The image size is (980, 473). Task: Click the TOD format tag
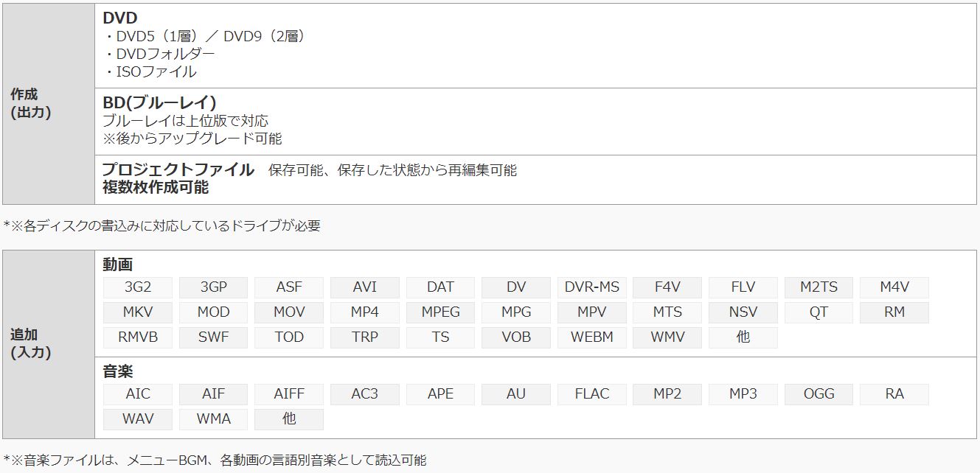(x=289, y=337)
